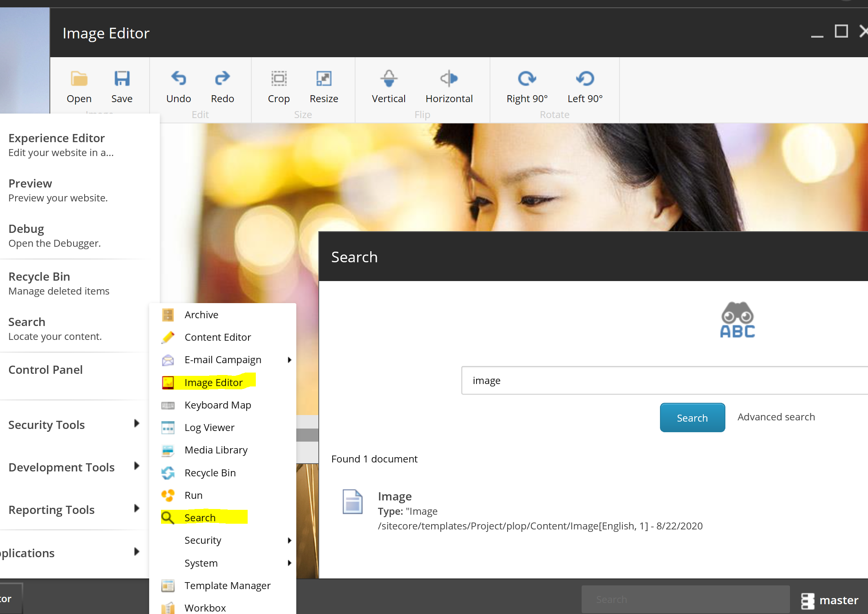Click the Redo arrow icon
Screen dimensions: 868x614
pos(222,78)
